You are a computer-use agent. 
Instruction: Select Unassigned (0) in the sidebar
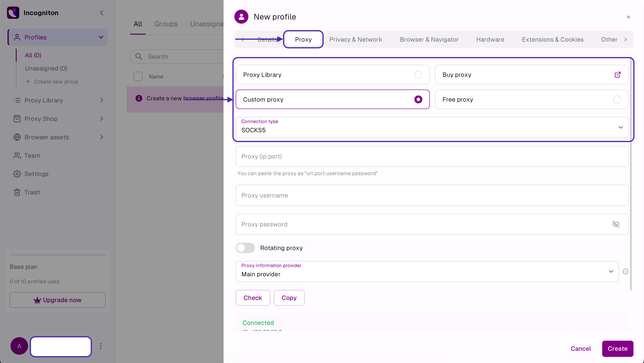(x=46, y=69)
